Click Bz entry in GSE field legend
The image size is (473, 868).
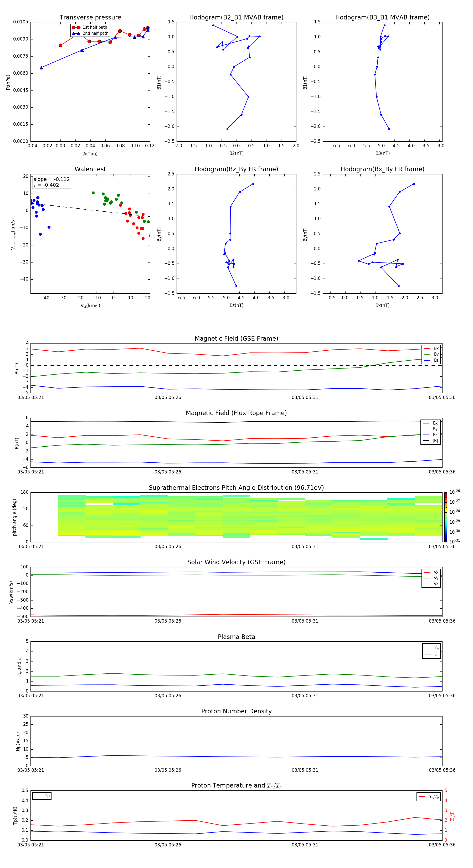coord(431,360)
